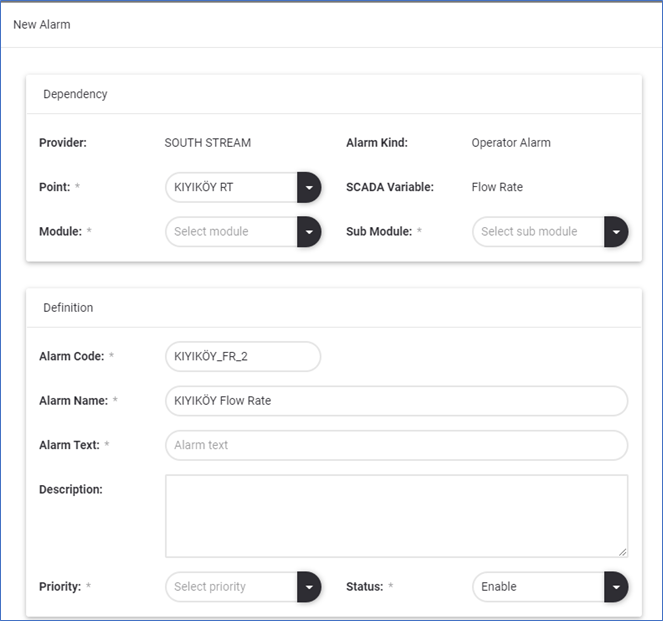
Task: Open the Status dropdown set to Enable
Action: (539, 587)
